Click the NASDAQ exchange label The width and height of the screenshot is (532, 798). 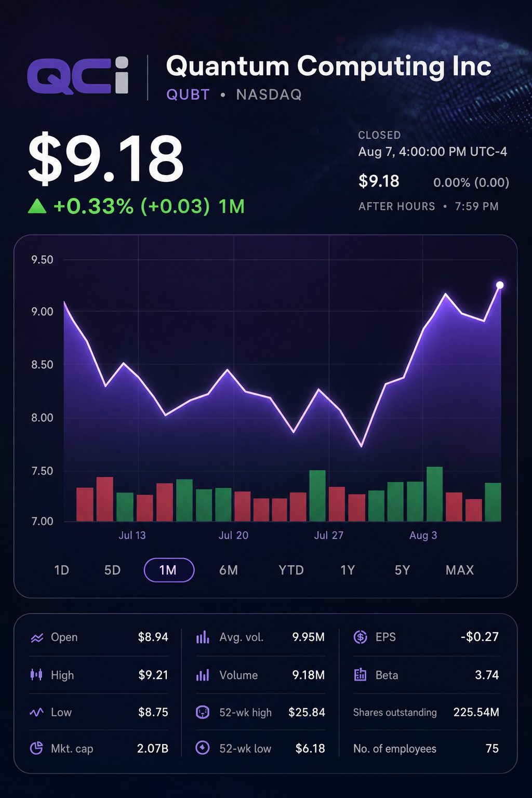click(269, 95)
